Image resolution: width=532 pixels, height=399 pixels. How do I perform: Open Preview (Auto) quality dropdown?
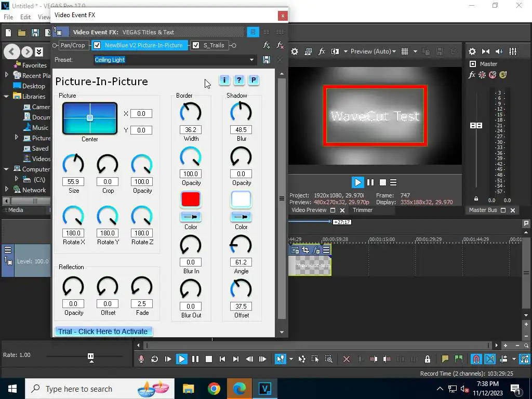[373, 51]
